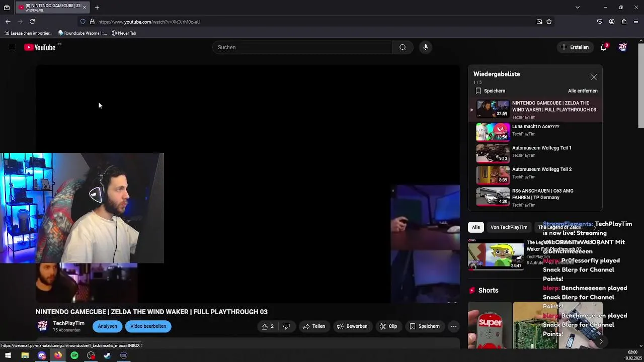Viewport: 644px width, 362px height.
Task: Play RS6 ANSCHAUEN C63 AMG video
Action: click(x=535, y=197)
